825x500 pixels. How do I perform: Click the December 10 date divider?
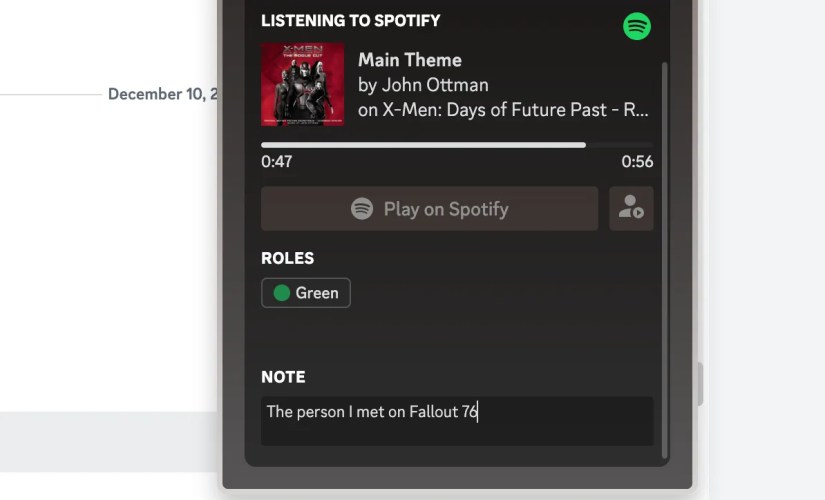point(163,94)
